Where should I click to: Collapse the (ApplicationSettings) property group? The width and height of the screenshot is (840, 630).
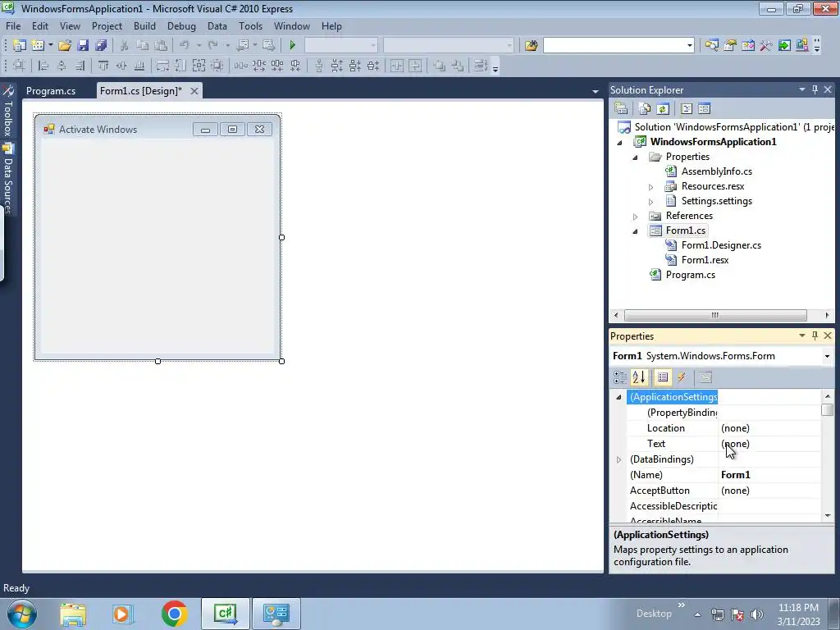point(619,397)
